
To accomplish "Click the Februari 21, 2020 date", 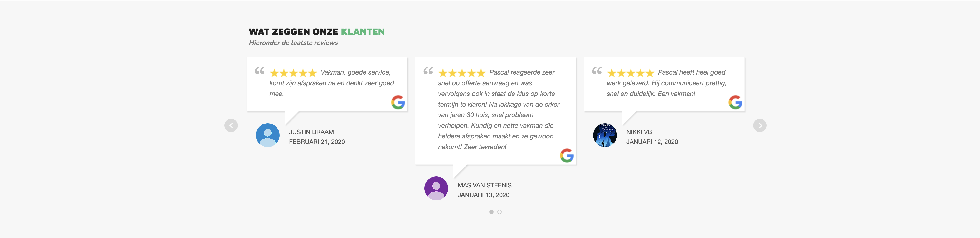I will [317, 142].
